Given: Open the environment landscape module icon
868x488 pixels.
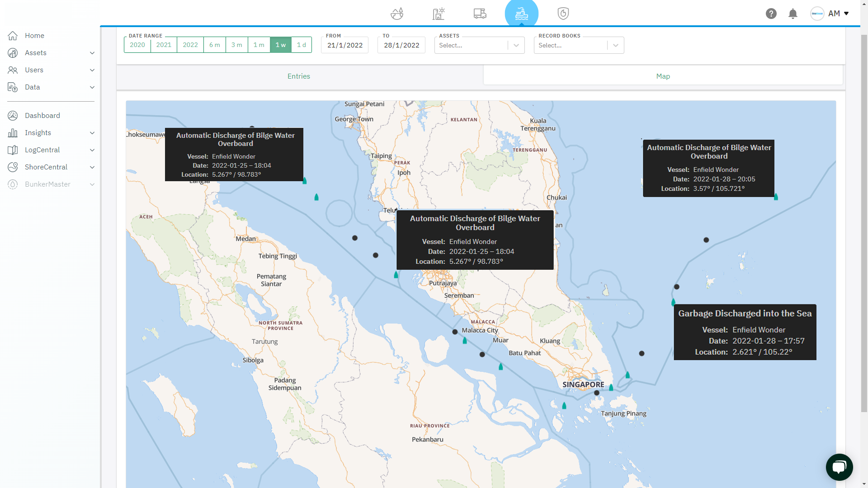Looking at the screenshot, I should click(397, 14).
